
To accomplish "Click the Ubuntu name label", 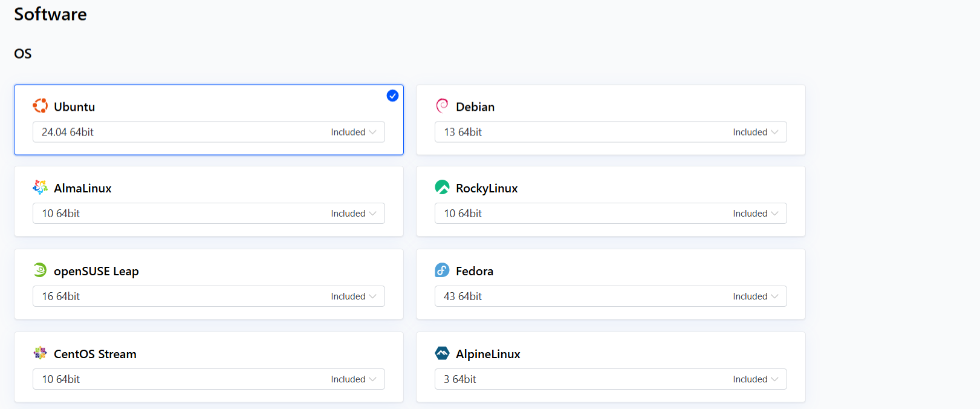I will (x=74, y=106).
